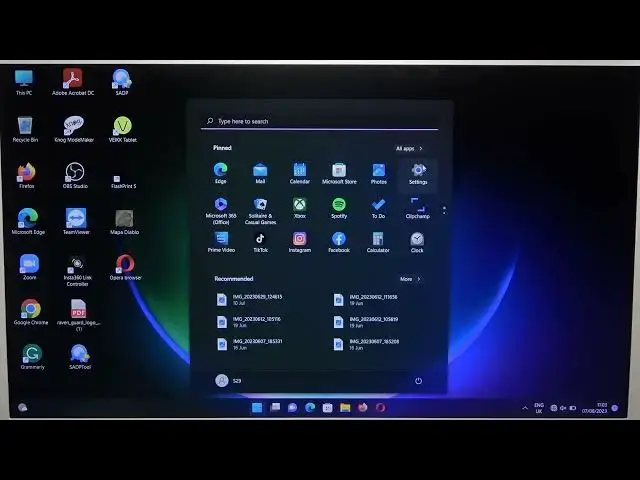Click the ENG UK language indicator
This screenshot has width=640, height=480.
click(539, 408)
